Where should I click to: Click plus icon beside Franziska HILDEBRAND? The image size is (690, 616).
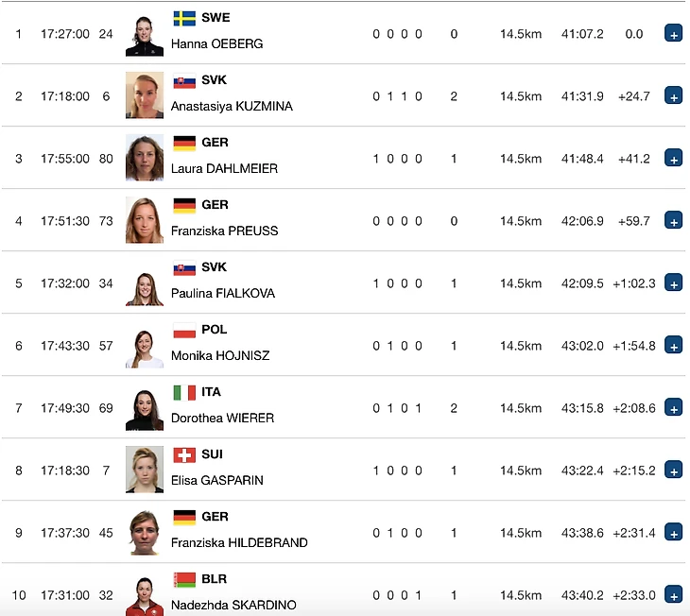673,533
